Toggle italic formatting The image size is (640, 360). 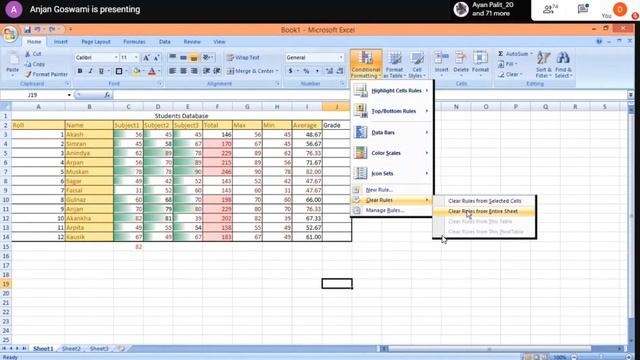(x=90, y=71)
